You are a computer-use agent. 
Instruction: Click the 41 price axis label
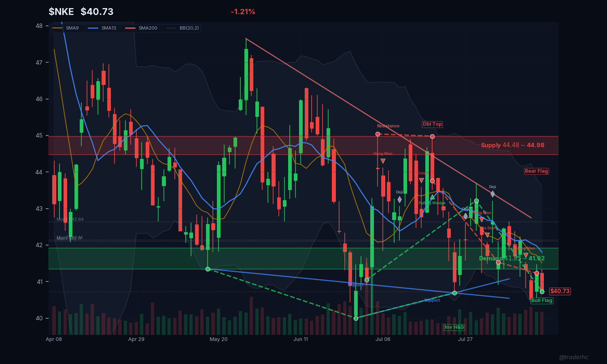[x=39, y=282]
